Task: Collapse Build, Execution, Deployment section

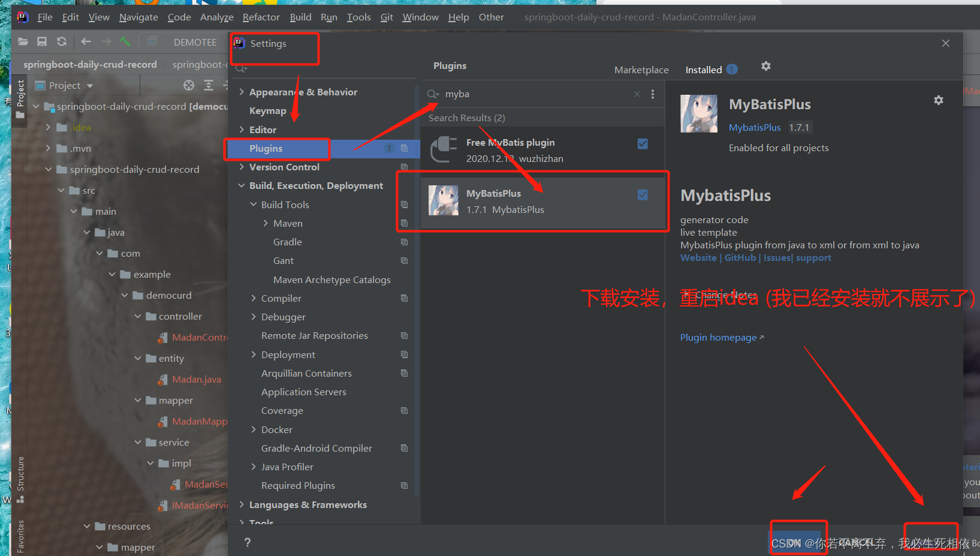Action: [x=242, y=186]
